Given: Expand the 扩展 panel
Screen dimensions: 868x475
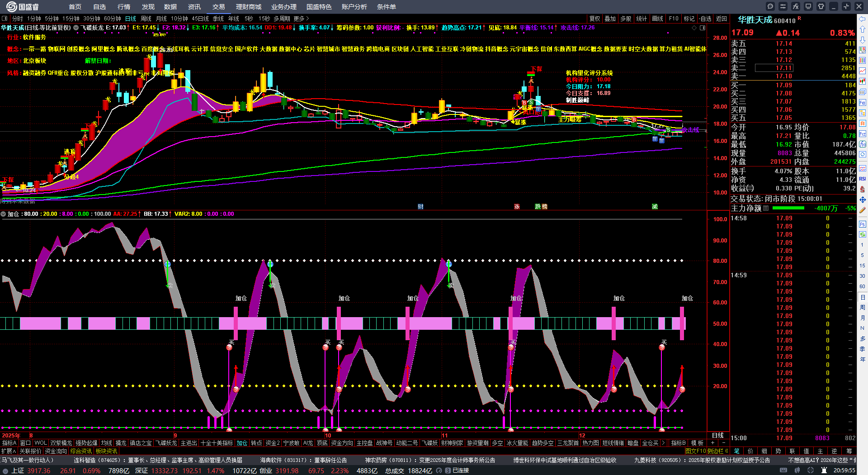Looking at the screenshot, I should (8, 451).
